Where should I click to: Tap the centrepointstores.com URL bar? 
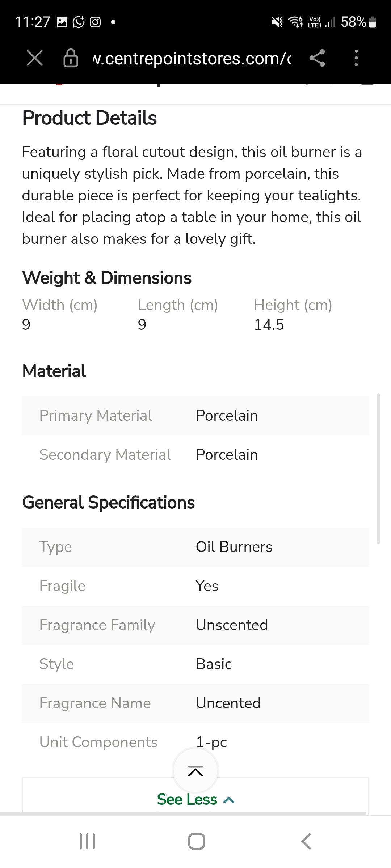192,59
